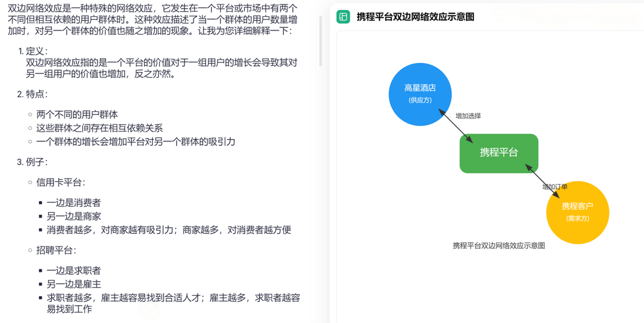This screenshot has height=323, width=644.
Task: Click the definition sentence starting 双边网络效应指的是
Action: point(162,68)
